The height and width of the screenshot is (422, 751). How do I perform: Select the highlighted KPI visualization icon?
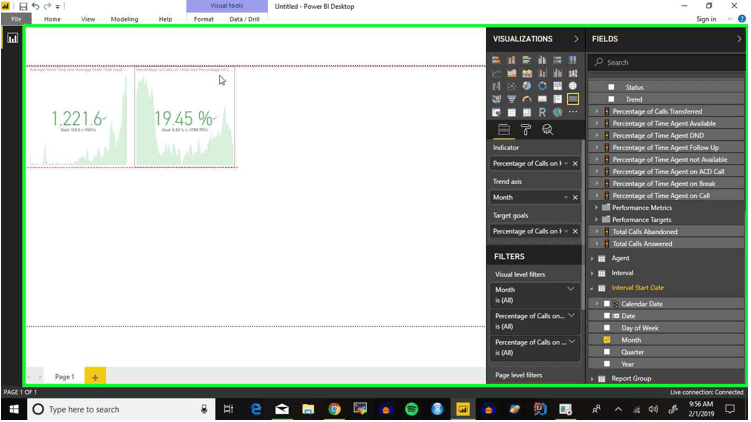[x=573, y=99]
